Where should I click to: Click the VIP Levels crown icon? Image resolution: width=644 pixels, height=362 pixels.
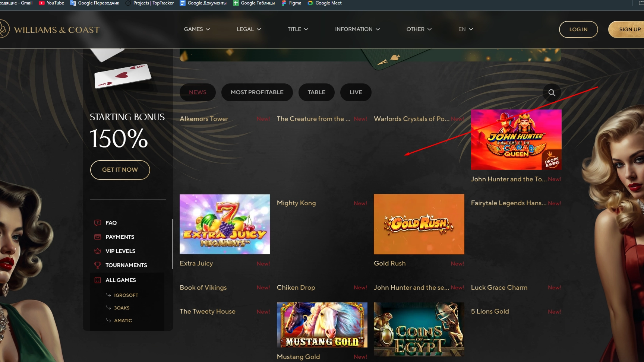pos(98,251)
